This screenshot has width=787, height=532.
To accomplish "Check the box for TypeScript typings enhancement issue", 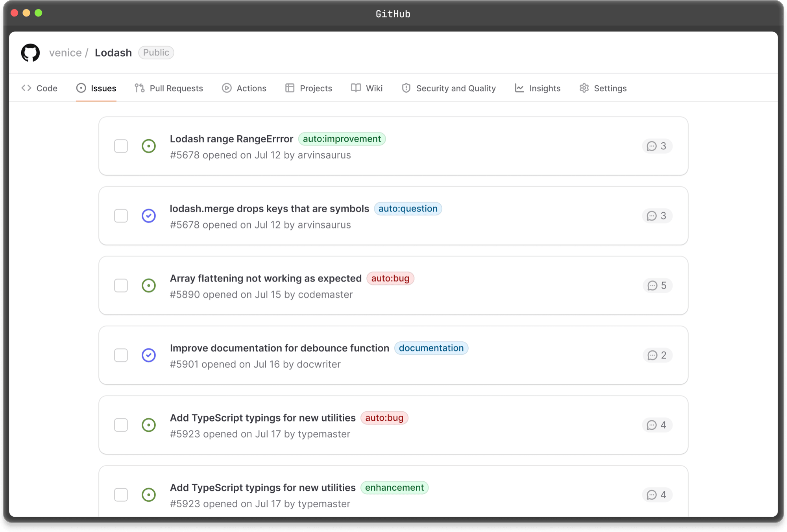I will pos(121,495).
